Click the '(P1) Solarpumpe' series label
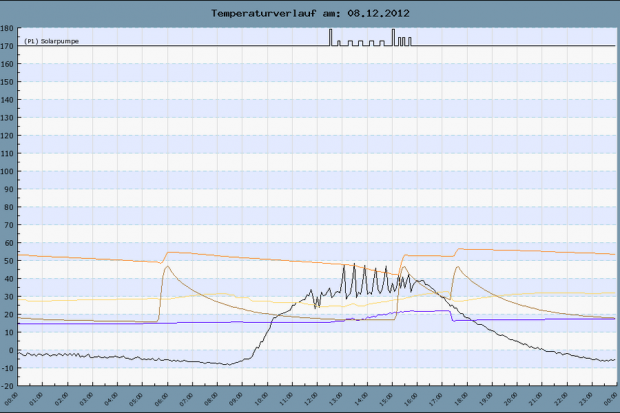 [51, 41]
